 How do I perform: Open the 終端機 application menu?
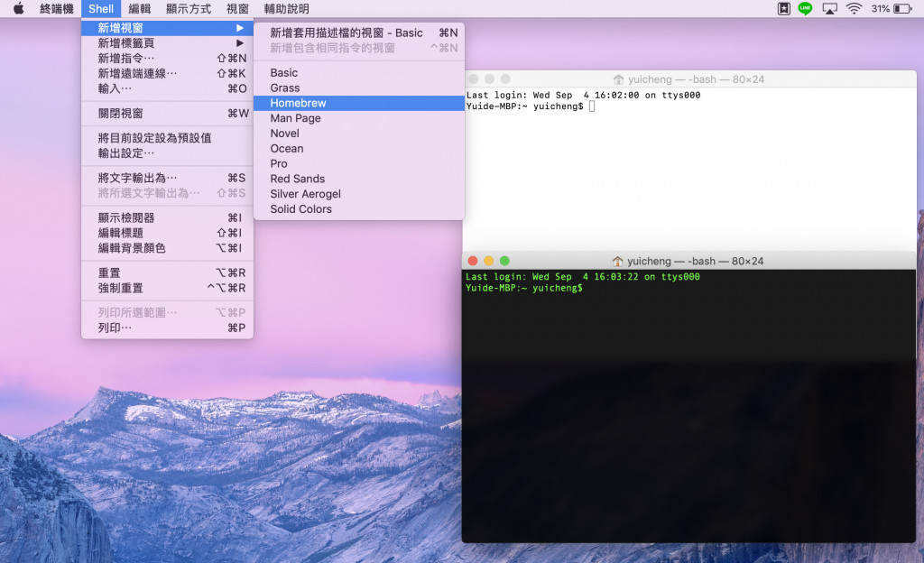point(57,8)
